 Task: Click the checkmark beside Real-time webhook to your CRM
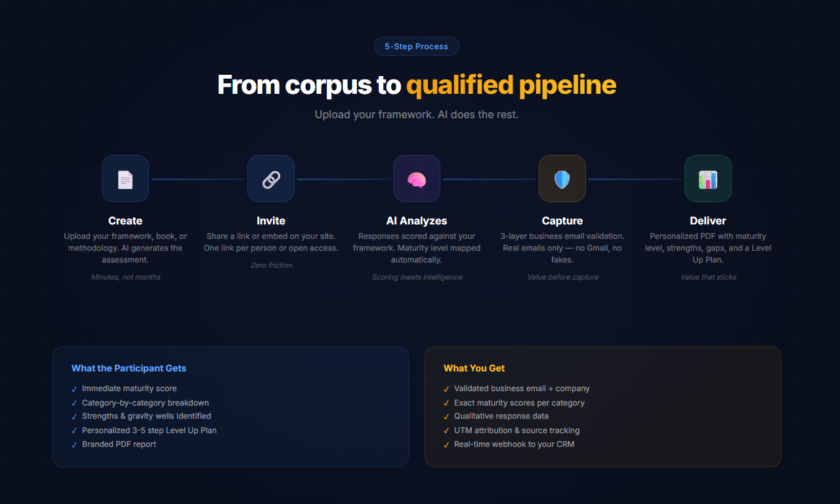446,444
